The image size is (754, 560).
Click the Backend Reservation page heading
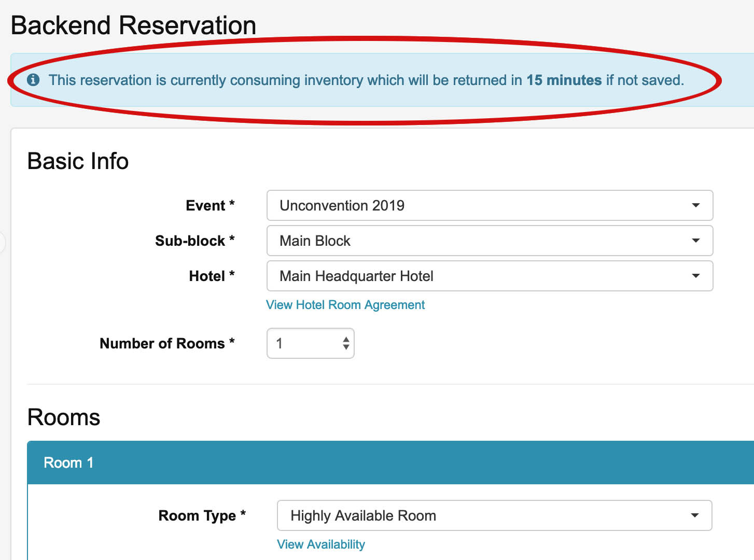[133, 25]
